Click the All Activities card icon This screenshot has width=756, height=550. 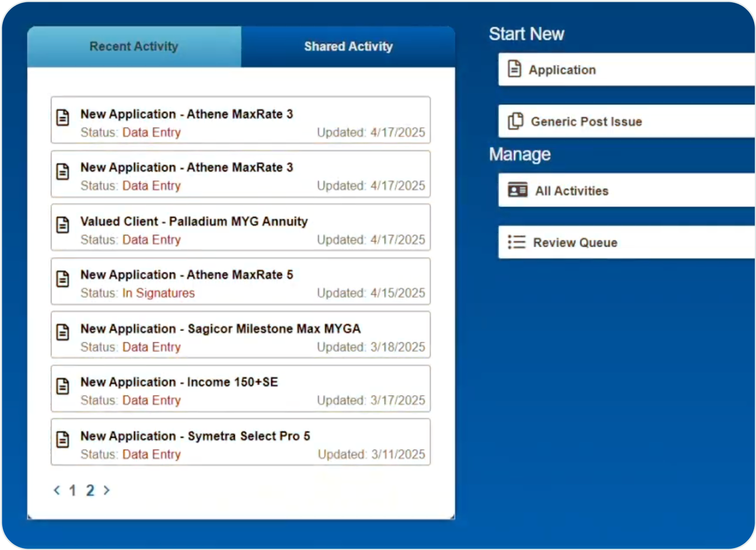click(517, 190)
